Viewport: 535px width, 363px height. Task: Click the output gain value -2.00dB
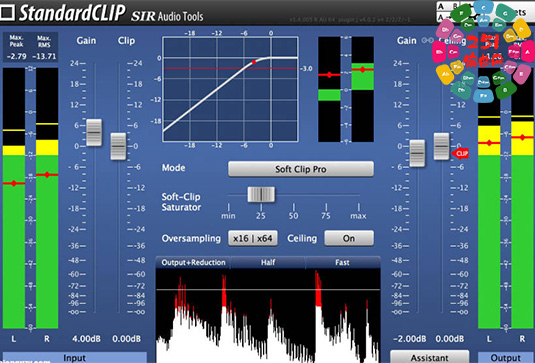click(x=409, y=339)
